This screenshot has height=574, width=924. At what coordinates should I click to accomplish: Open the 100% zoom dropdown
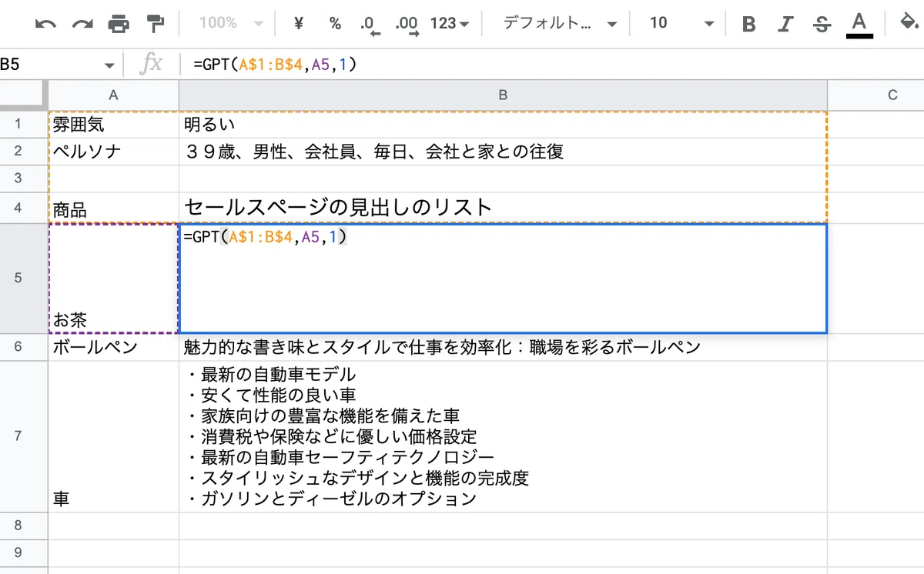[x=230, y=23]
